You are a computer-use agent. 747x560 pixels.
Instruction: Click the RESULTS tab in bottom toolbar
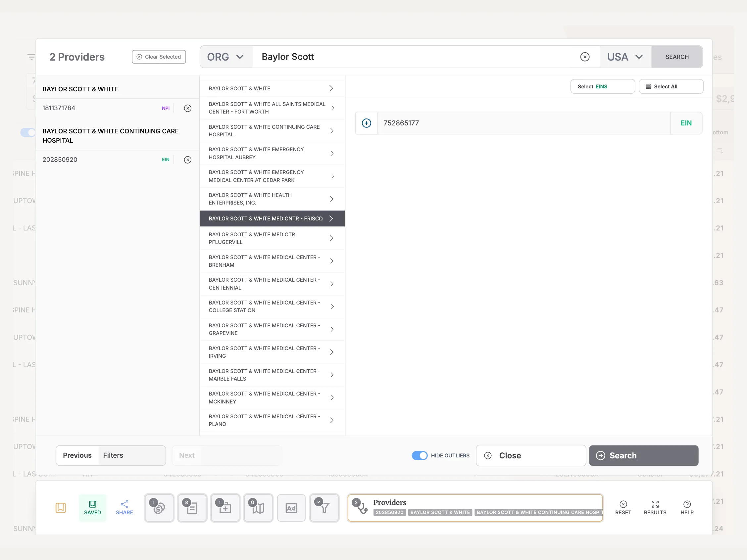tap(655, 507)
